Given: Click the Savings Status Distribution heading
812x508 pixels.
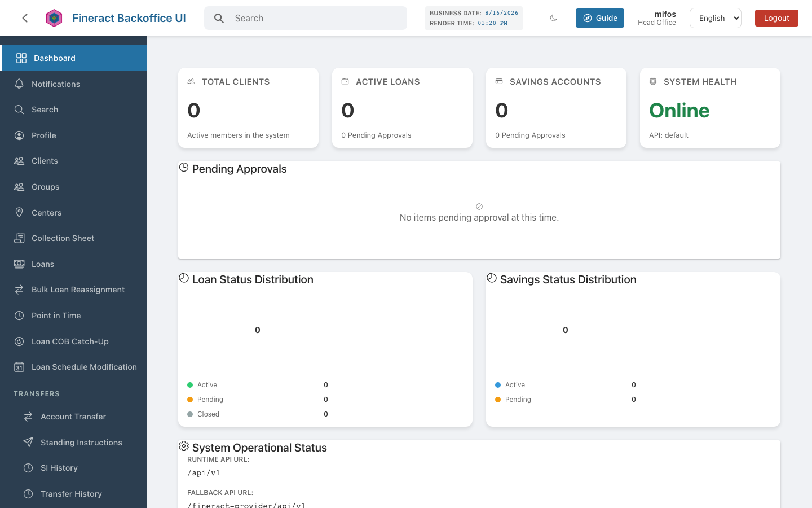Looking at the screenshot, I should (x=568, y=279).
